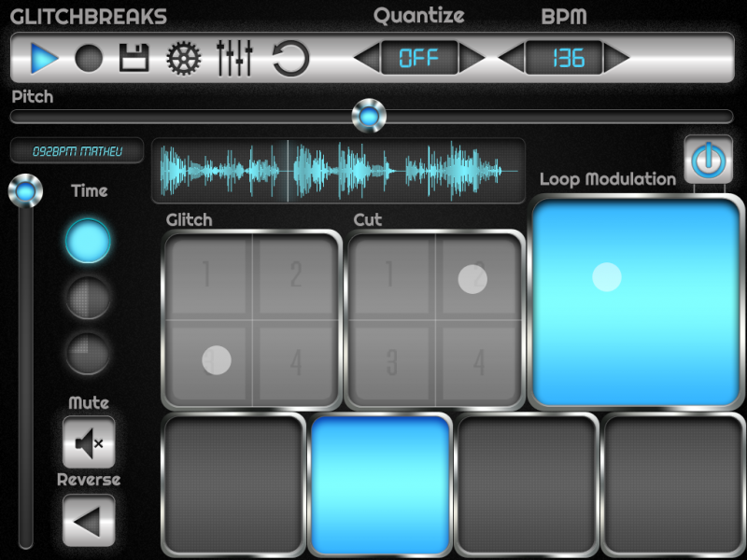Trigger the lit blue second loop pad
Image resolution: width=747 pixels, height=560 pixels.
(x=380, y=484)
